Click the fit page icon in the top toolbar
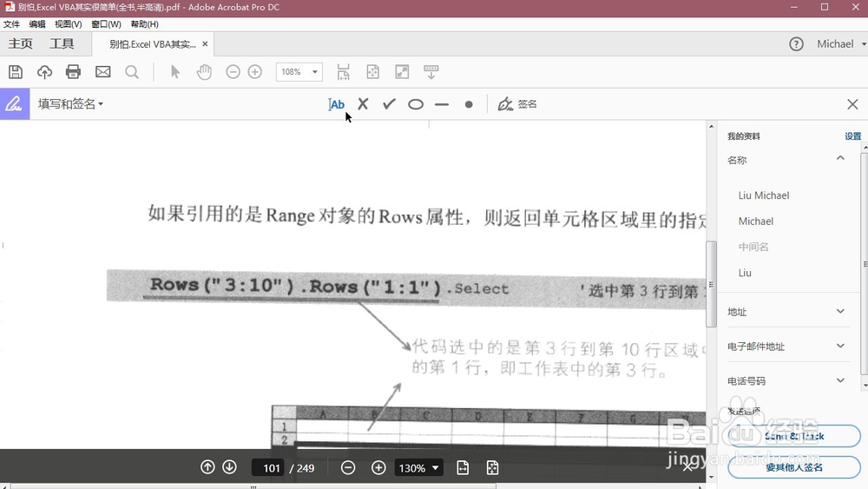The width and height of the screenshot is (868, 489). [373, 72]
